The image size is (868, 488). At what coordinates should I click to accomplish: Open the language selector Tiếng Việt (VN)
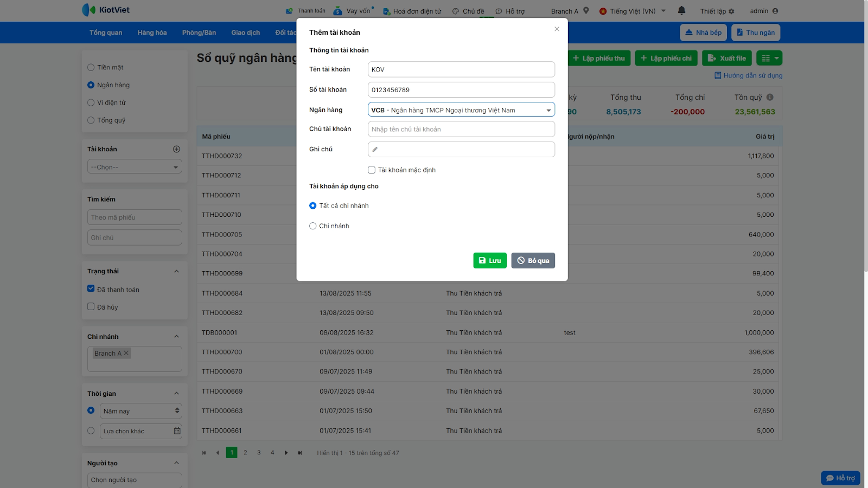(633, 11)
